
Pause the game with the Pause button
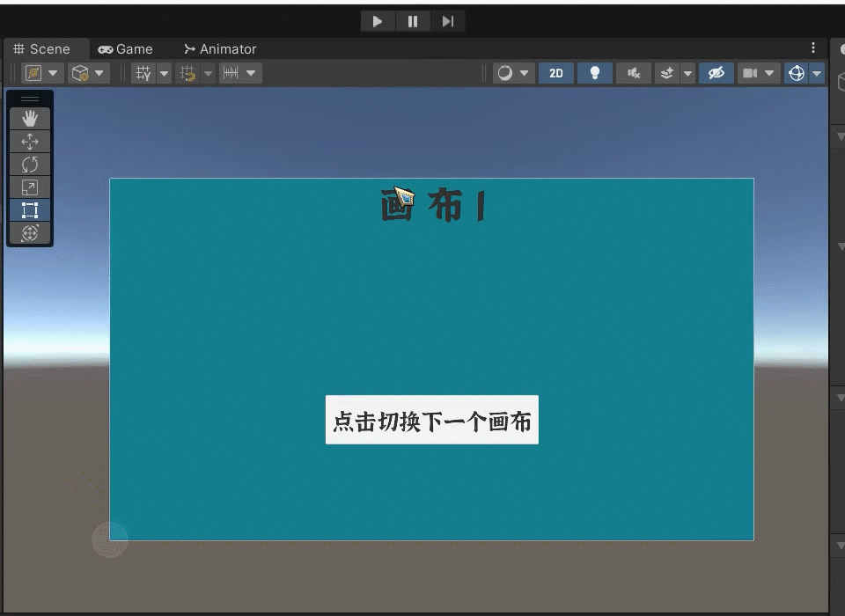[413, 21]
